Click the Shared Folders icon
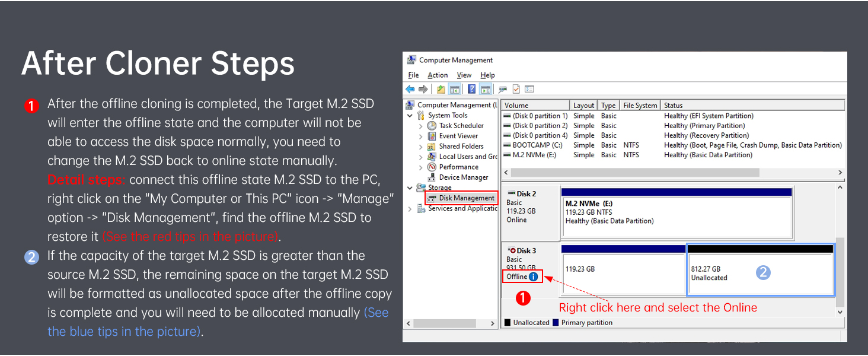This screenshot has width=868, height=356. pos(432,146)
